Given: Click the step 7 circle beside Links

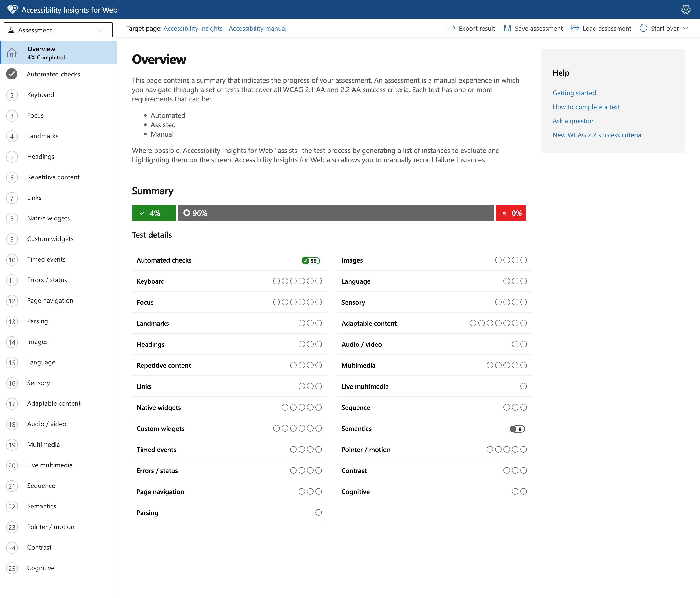Looking at the screenshot, I should [x=12, y=198].
